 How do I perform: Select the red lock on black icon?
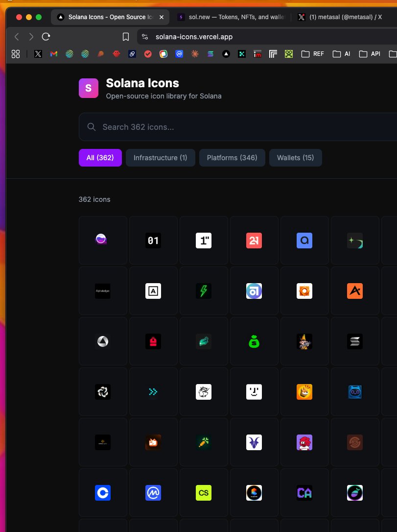pyautogui.click(x=153, y=341)
